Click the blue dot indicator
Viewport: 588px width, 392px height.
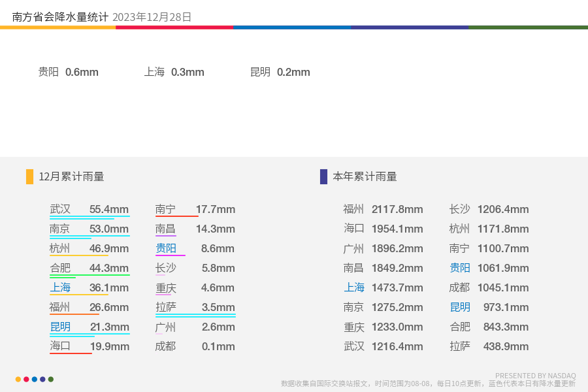point(35,379)
